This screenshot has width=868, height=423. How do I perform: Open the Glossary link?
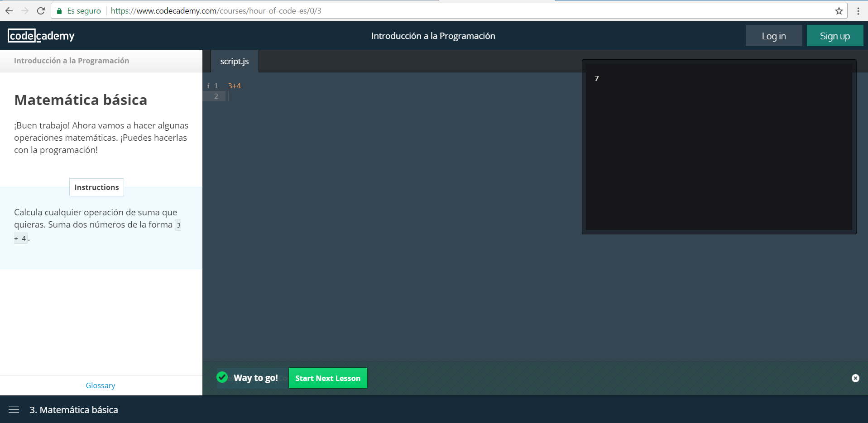(x=101, y=385)
